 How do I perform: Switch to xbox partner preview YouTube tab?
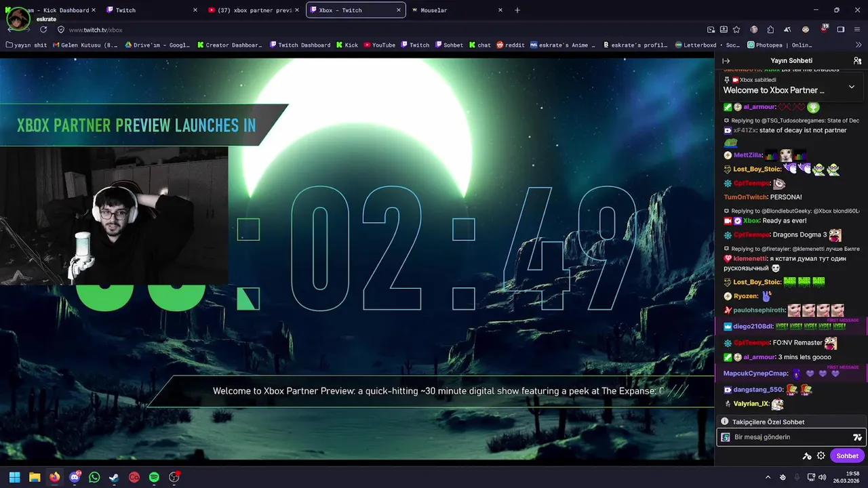click(x=254, y=10)
